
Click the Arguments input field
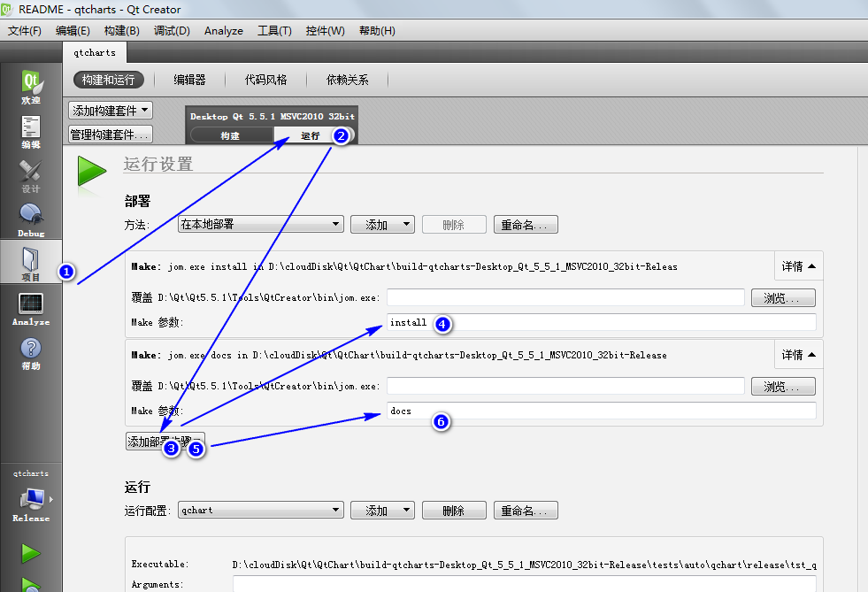click(524, 584)
